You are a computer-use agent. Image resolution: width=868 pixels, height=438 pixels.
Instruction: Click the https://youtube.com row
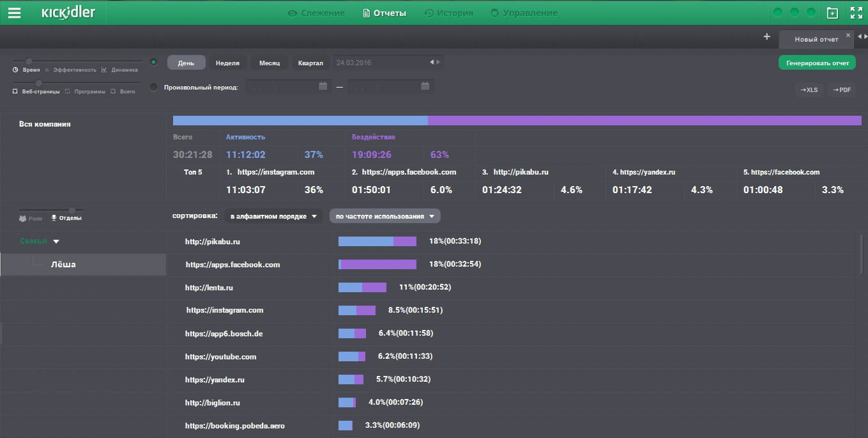pyautogui.click(x=510, y=356)
